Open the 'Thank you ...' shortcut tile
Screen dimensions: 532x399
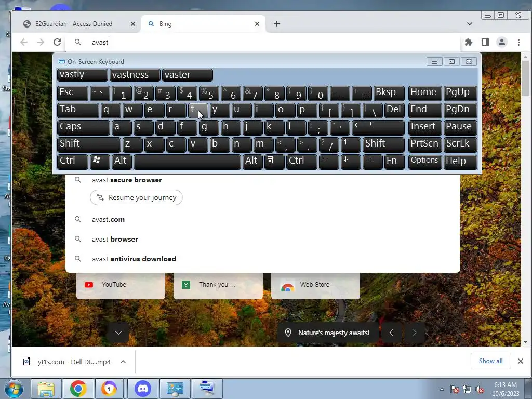218,285
